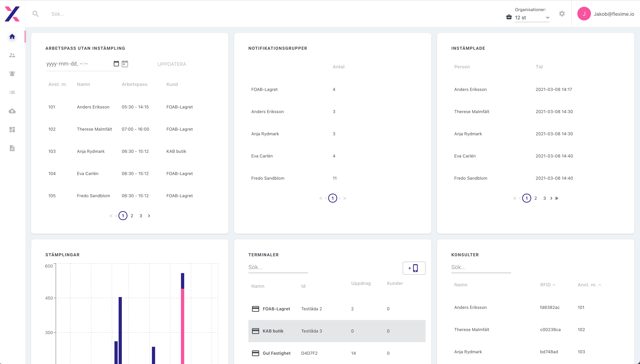The image size is (640, 364).
Task: Open the cloud upload sidebar icon
Action: click(x=12, y=111)
